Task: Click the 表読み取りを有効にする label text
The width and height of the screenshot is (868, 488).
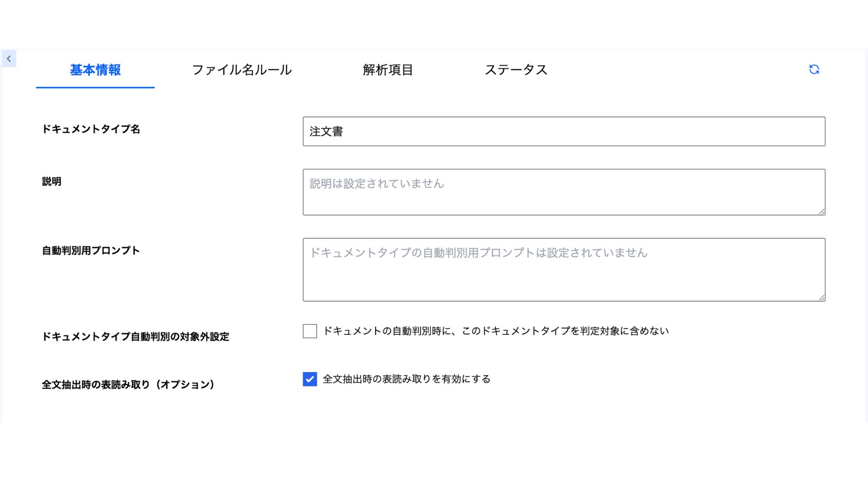Action: tap(406, 379)
